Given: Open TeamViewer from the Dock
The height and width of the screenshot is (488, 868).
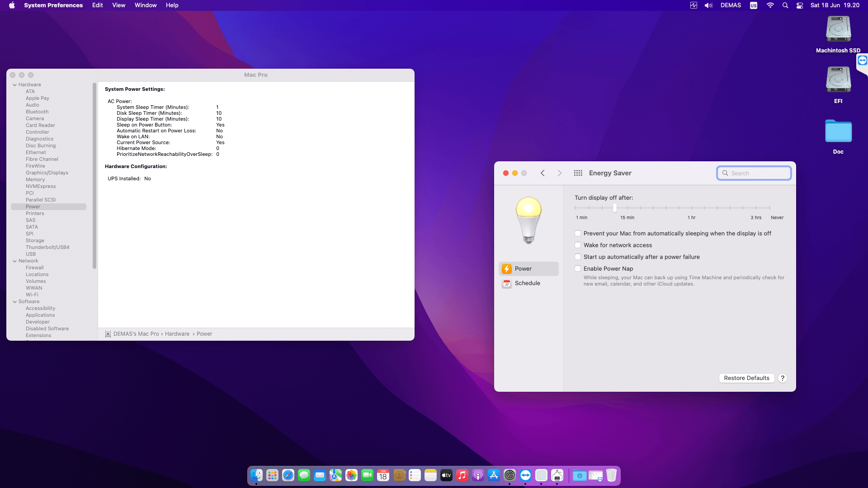Looking at the screenshot, I should click(x=525, y=475).
